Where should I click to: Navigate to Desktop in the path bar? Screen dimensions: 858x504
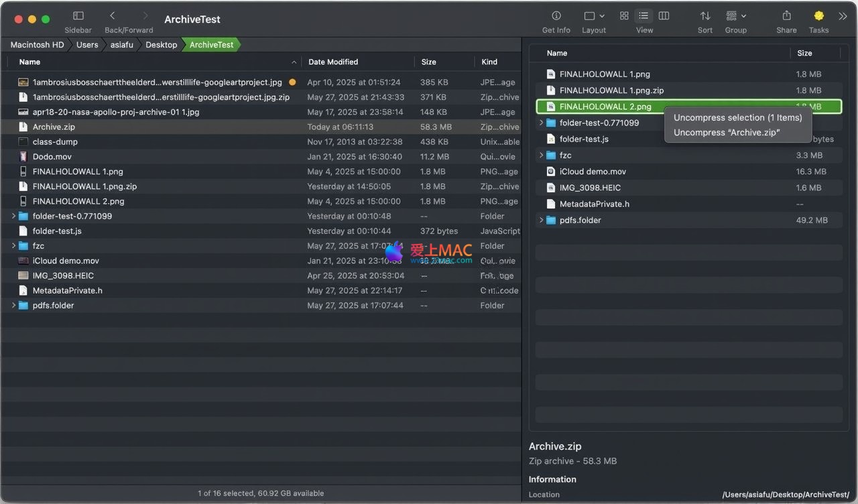tap(161, 45)
